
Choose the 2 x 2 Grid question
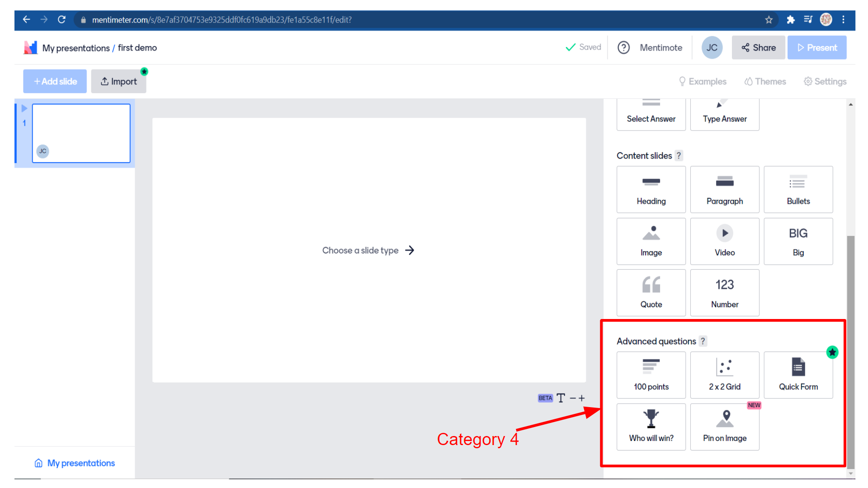click(x=724, y=375)
